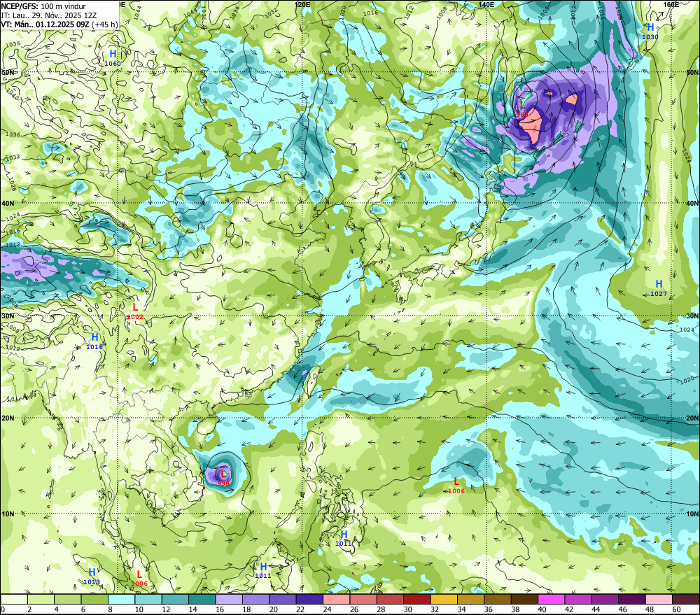Click the NCEP/GFS 100 m vindur title
Image resolution: width=700 pixels, height=615 pixels.
pos(43,6)
